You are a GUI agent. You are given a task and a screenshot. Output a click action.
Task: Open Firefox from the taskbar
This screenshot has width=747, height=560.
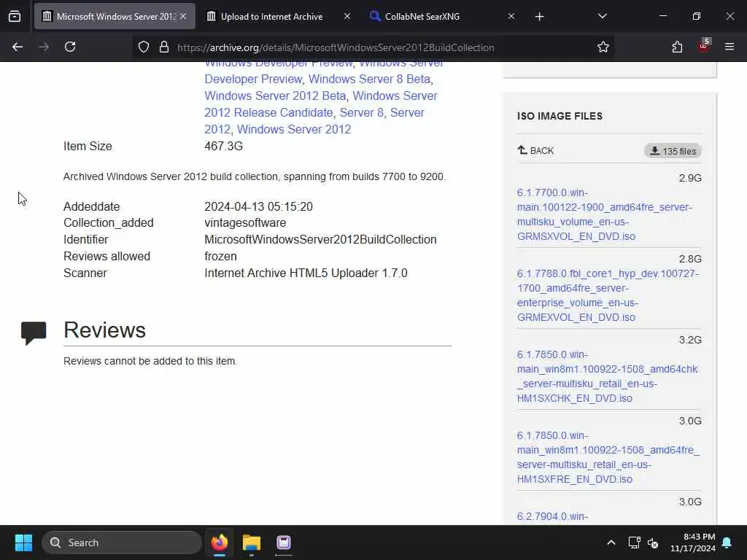coord(220,542)
